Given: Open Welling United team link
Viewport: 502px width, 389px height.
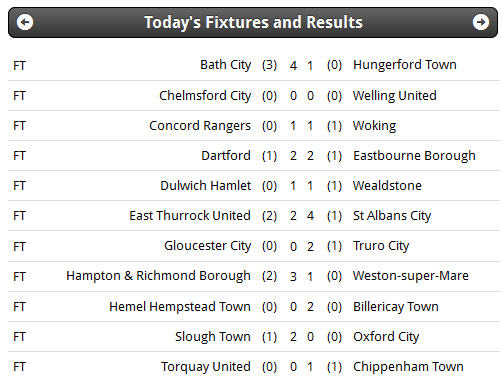Looking at the screenshot, I should click(395, 96).
